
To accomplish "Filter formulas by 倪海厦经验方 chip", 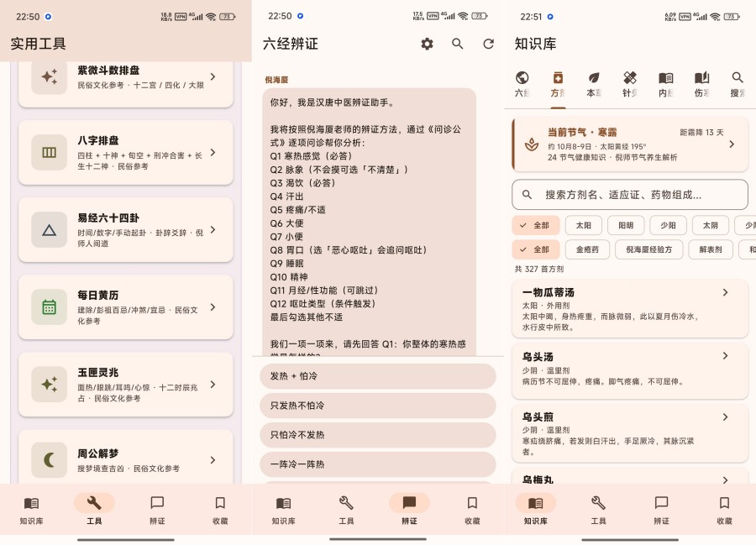I will [x=649, y=249].
